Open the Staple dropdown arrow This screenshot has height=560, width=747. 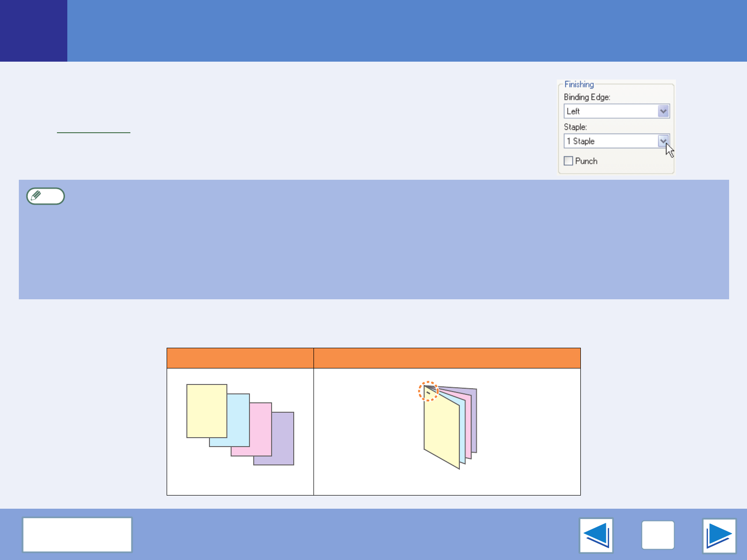[663, 141]
